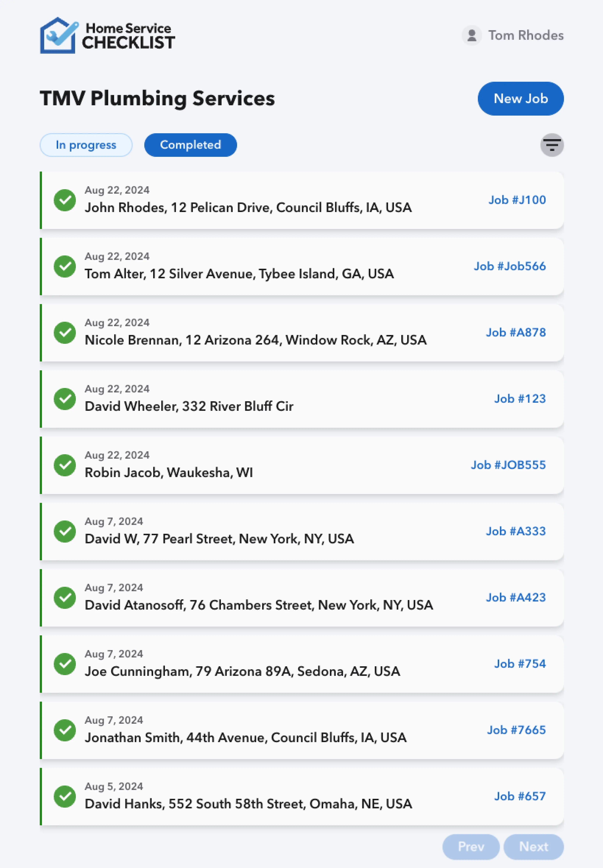Open the Tom Rhodes account name
Viewport: 603px width, 868px height.
click(526, 36)
